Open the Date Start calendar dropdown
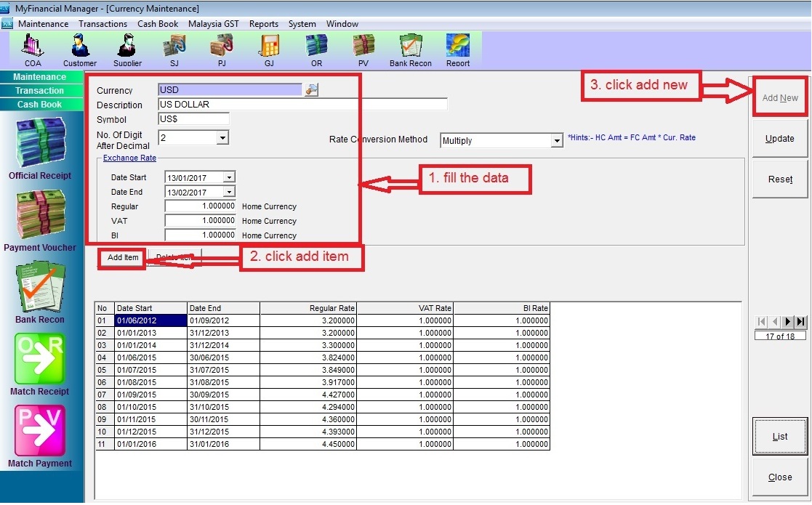Viewport: 812px width, 505px height. click(229, 177)
